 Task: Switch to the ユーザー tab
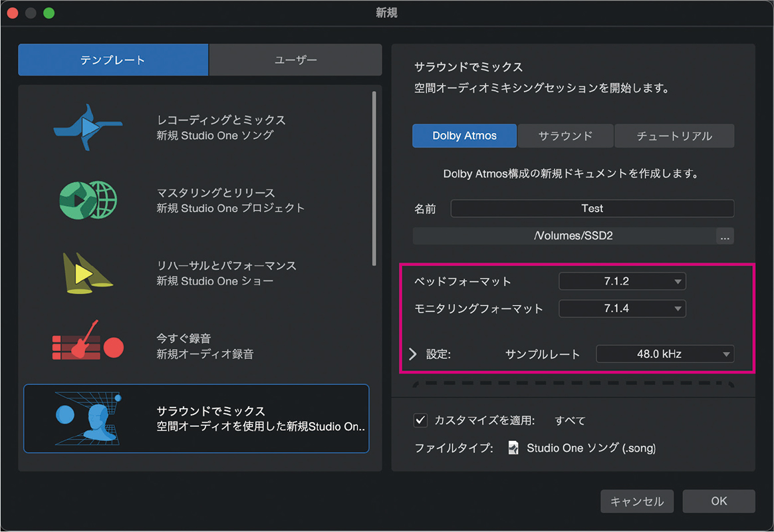[296, 60]
